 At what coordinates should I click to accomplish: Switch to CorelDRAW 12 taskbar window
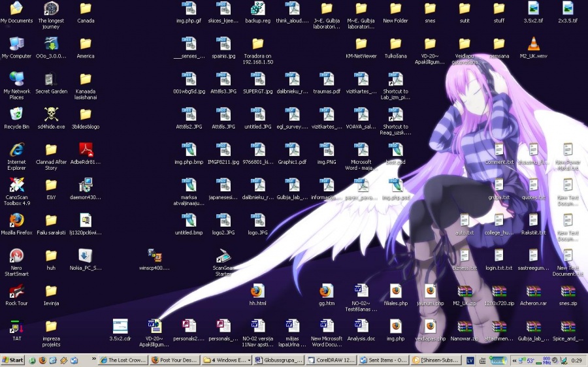click(x=330, y=360)
